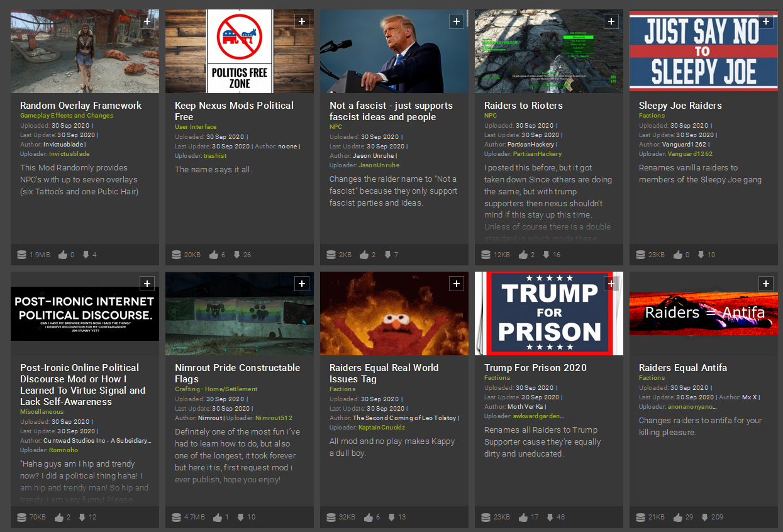Screen dimensions: 783x532
Task: Click the plus icon on Sleepy Joe Raiders thumbnail
Action: [x=766, y=21]
